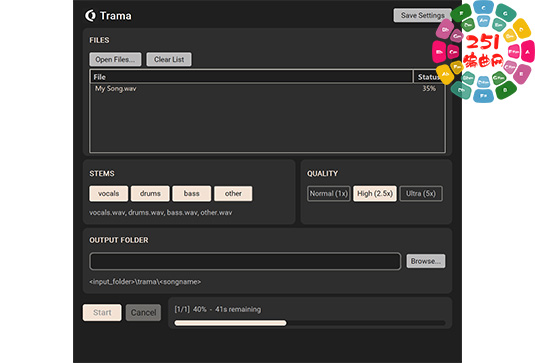Click the output folder path field
535x363 pixels.
[245, 261]
